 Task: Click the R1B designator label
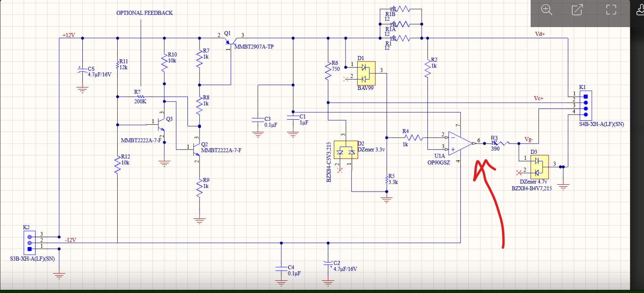coord(391,14)
